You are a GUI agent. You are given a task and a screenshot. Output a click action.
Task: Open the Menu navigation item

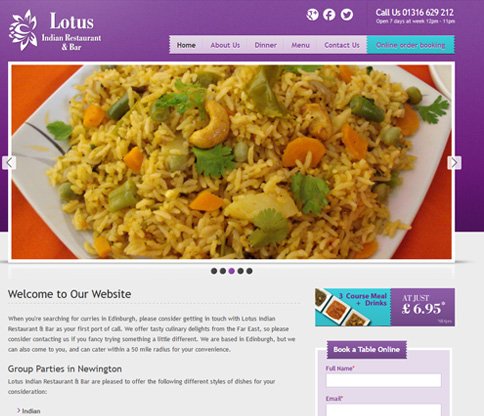pyautogui.click(x=300, y=45)
